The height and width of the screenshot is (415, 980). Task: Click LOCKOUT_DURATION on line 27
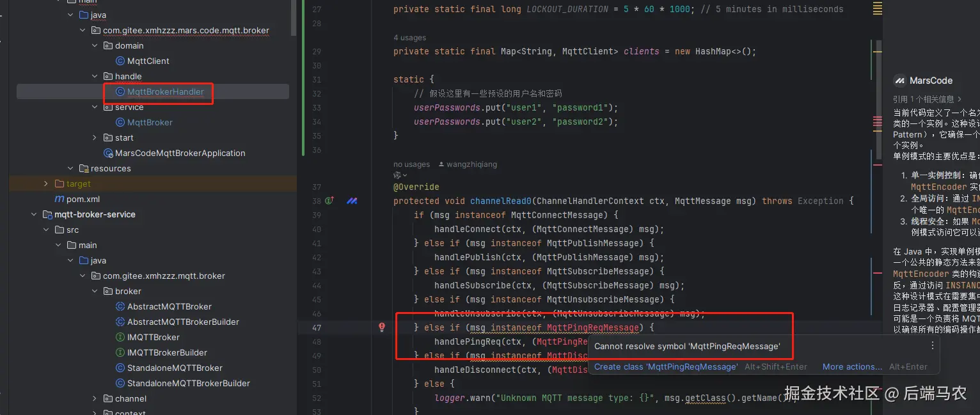click(567, 9)
